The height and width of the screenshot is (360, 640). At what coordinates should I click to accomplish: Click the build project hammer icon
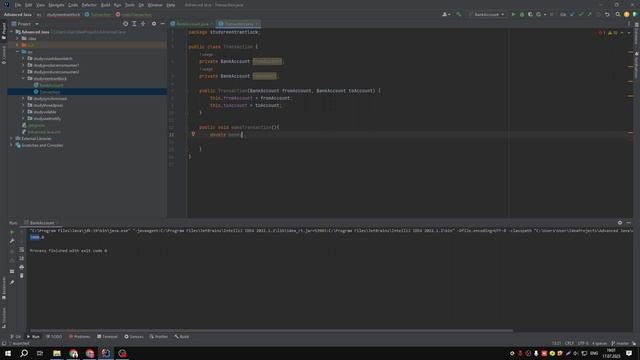tap(459, 14)
